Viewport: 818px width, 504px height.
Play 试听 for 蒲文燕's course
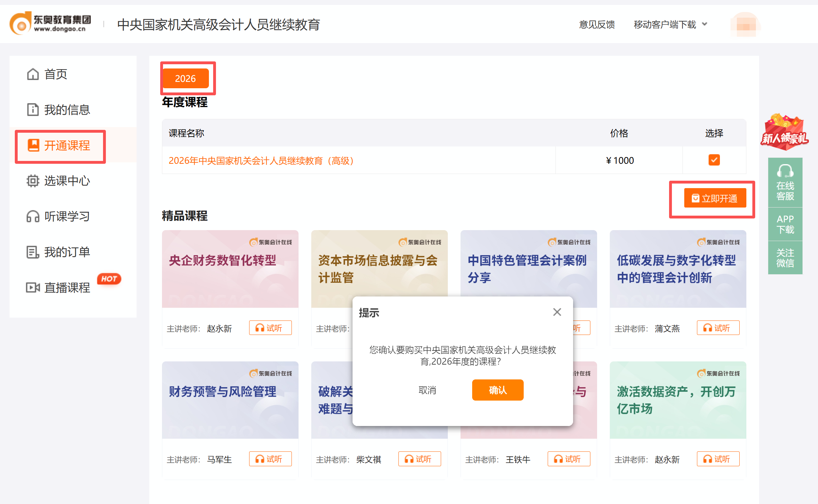tap(718, 328)
